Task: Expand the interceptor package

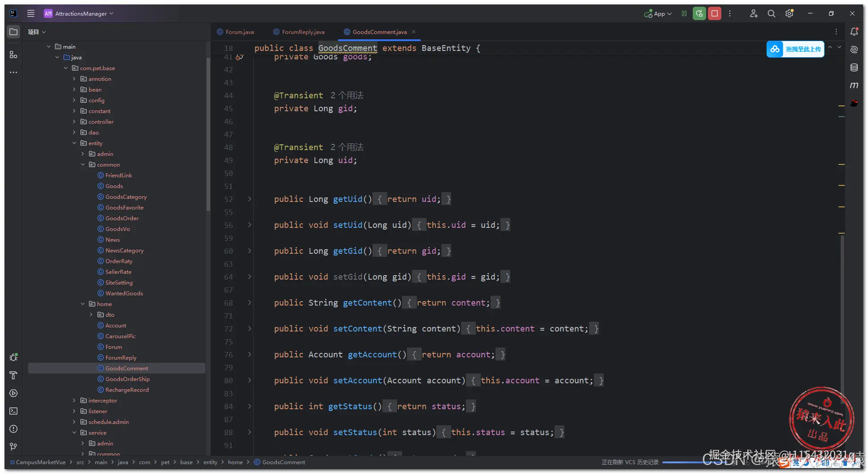Action: 74,400
